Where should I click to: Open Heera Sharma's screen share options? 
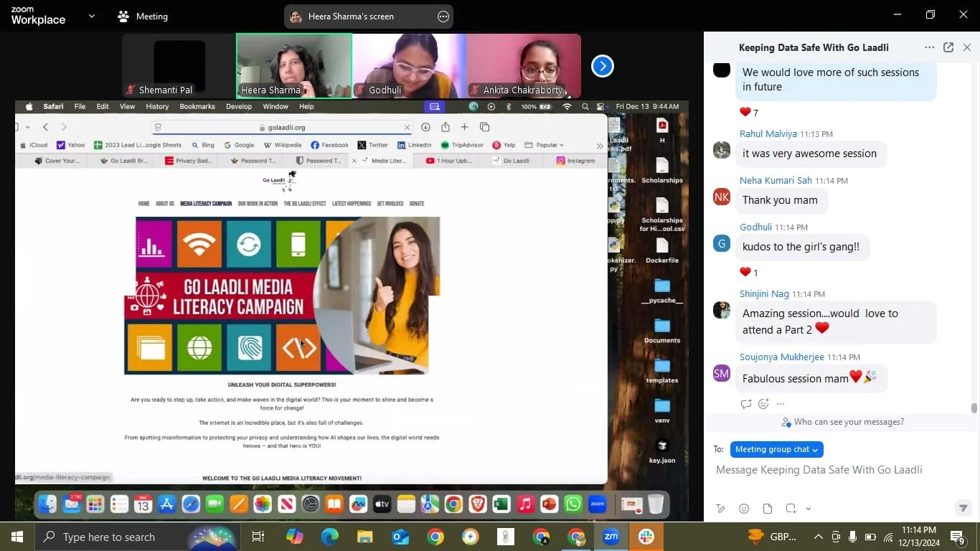(443, 17)
